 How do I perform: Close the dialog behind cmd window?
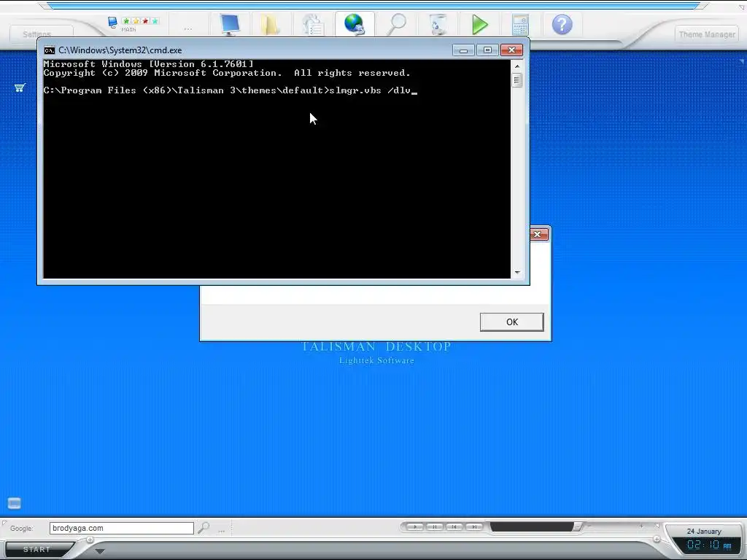click(538, 234)
